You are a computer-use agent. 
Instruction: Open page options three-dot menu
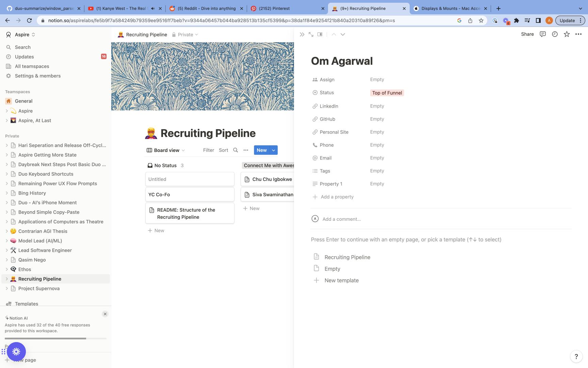coord(578,34)
